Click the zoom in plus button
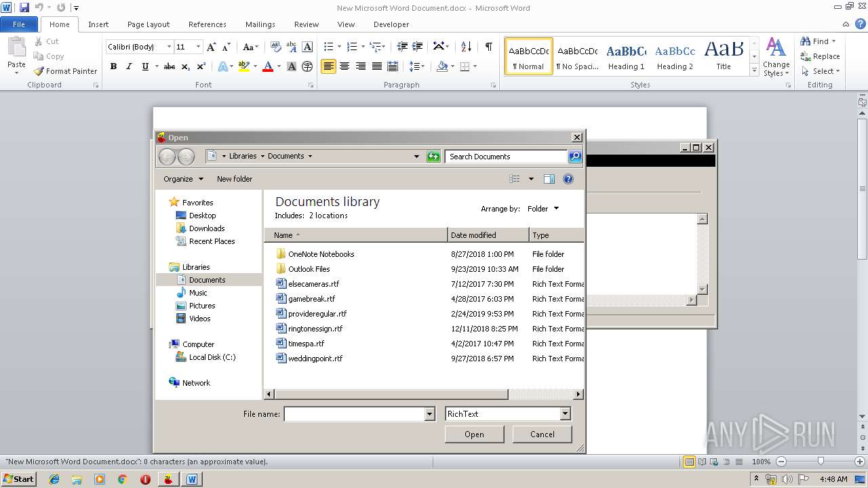Screen dimensions: 868x488 [861, 462]
